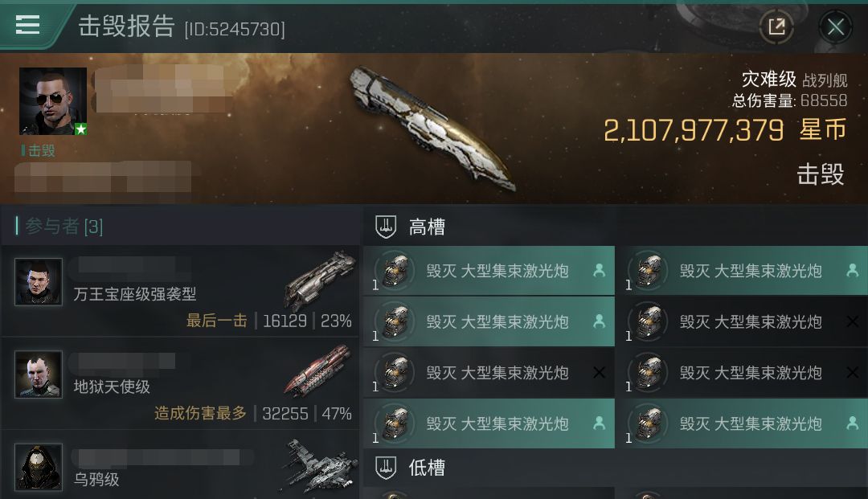Click the person icon on top-right laser module
The image size is (868, 499).
[x=853, y=270]
